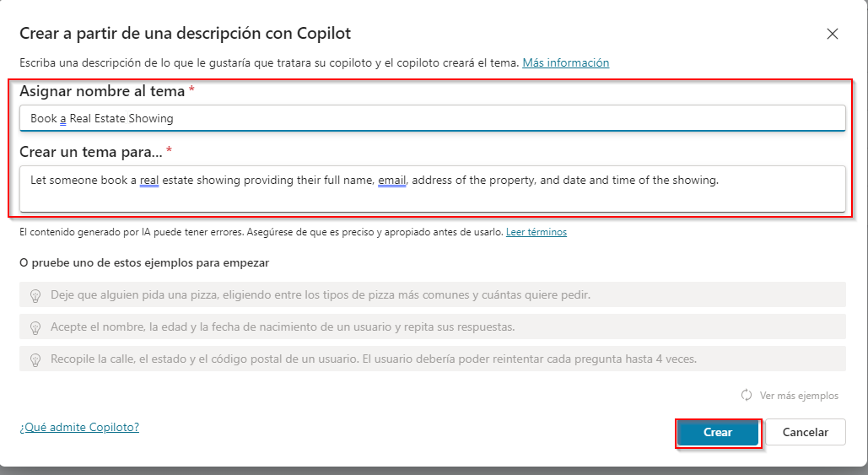The width and height of the screenshot is (868, 475).
Task: Select the name, age and birthdate example
Action: click(x=433, y=327)
